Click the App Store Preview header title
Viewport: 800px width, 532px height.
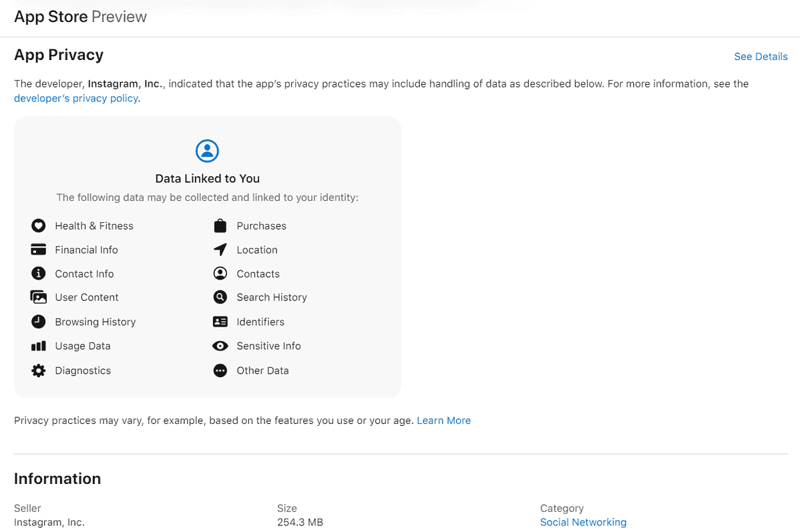[x=80, y=17]
